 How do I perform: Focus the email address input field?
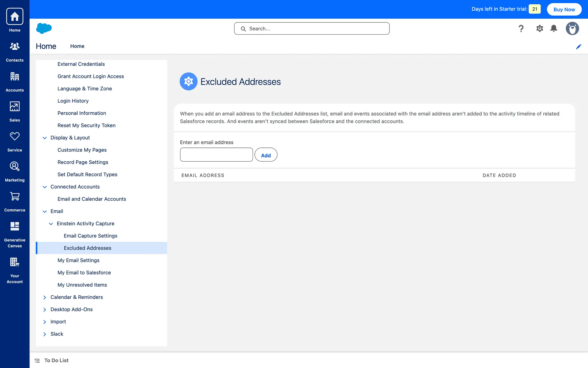pyautogui.click(x=216, y=155)
